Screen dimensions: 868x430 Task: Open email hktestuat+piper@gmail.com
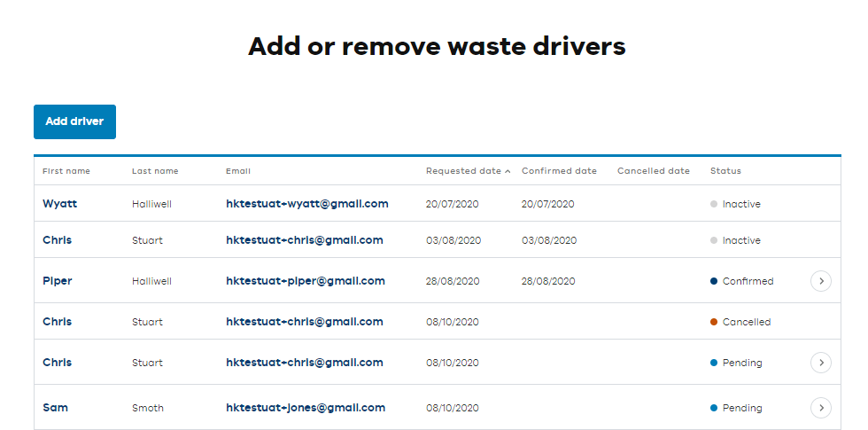306,281
